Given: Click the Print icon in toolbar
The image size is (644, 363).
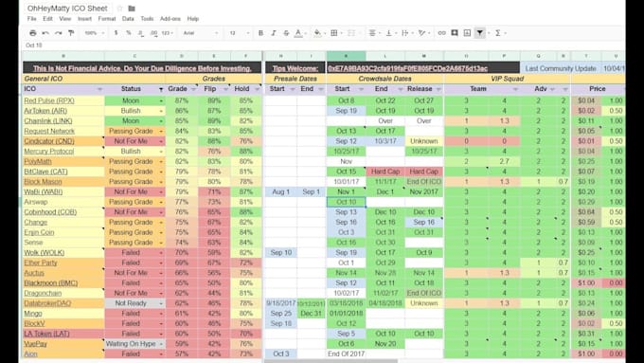Looking at the screenshot, I should pyautogui.click(x=33, y=33).
